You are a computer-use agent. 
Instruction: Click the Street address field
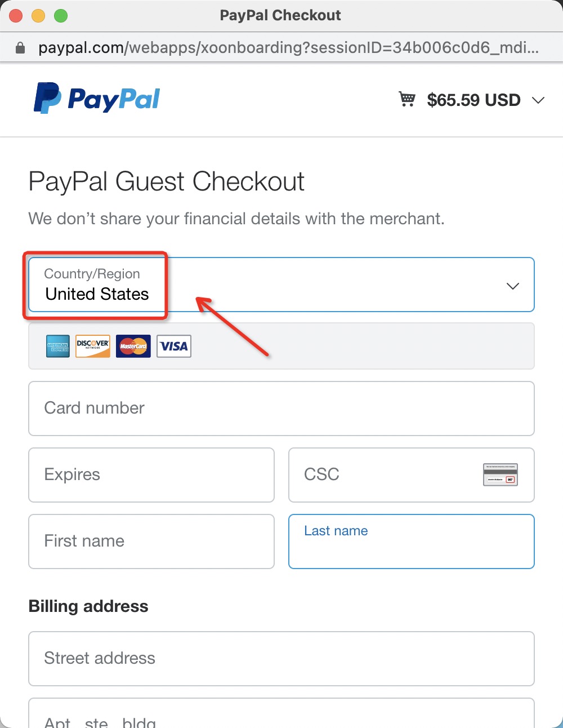tap(281, 659)
